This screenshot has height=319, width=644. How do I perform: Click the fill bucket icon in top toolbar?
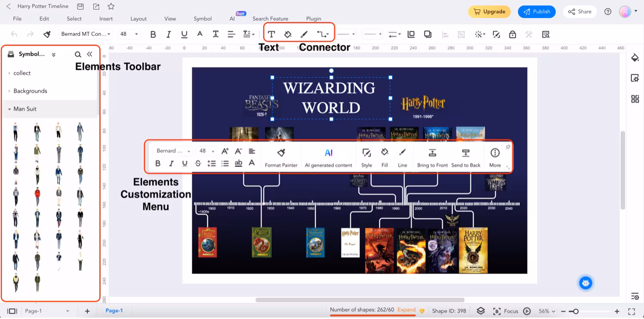click(288, 34)
